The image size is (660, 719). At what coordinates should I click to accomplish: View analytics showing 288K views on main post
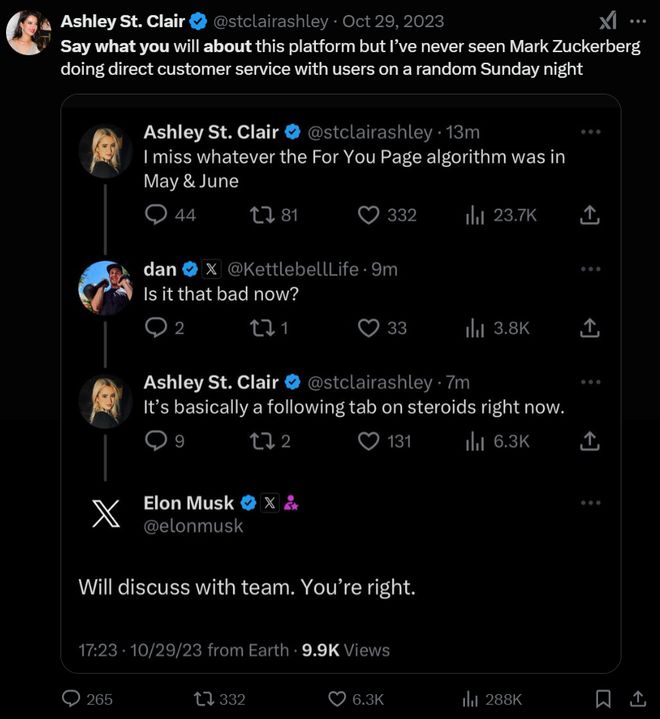click(x=470, y=699)
